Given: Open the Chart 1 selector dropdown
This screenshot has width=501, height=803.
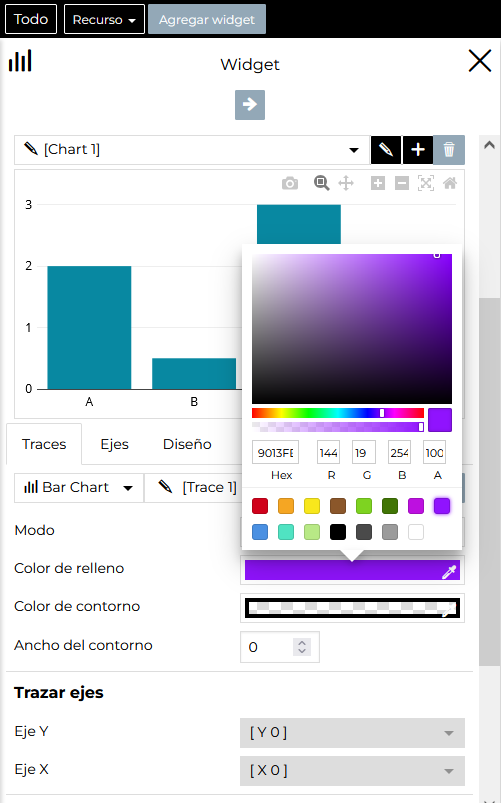Looking at the screenshot, I should (x=192, y=150).
